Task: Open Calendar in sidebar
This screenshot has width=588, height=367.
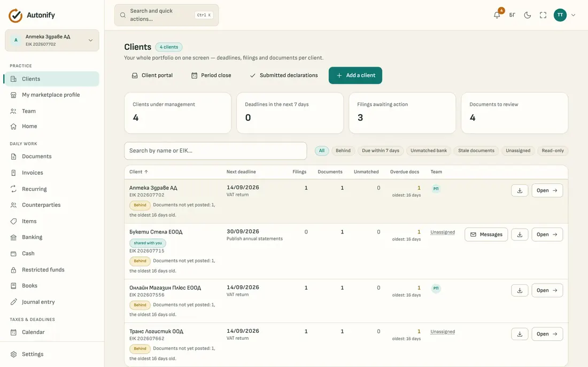Action: pyautogui.click(x=52, y=332)
